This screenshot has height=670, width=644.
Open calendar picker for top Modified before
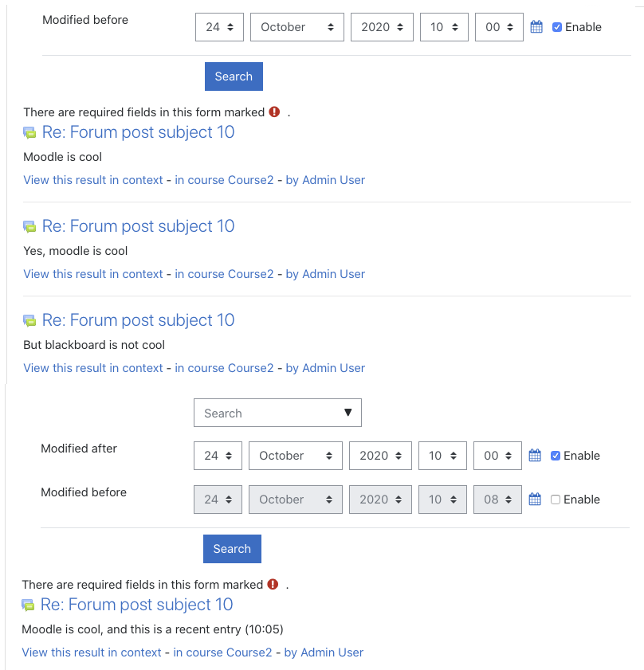click(x=536, y=27)
